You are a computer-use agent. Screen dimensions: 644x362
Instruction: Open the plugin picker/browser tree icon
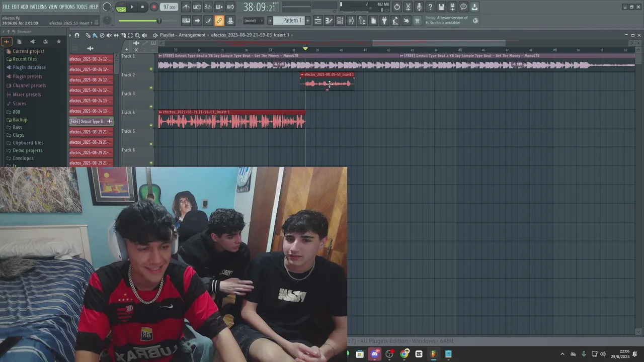tap(362, 21)
